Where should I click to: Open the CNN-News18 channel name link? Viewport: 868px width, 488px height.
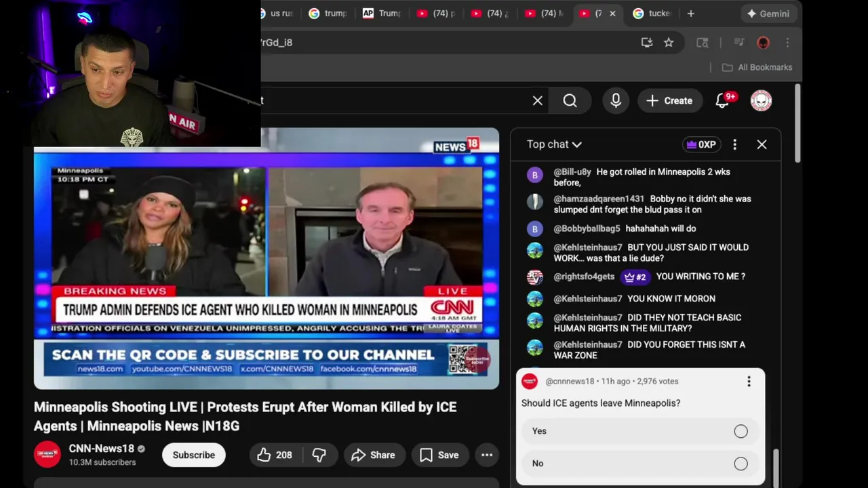(101, 449)
